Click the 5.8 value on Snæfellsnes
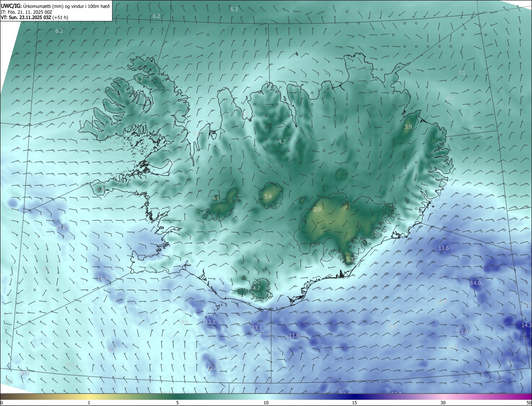Image resolution: width=532 pixels, height=406 pixels. click(100, 189)
